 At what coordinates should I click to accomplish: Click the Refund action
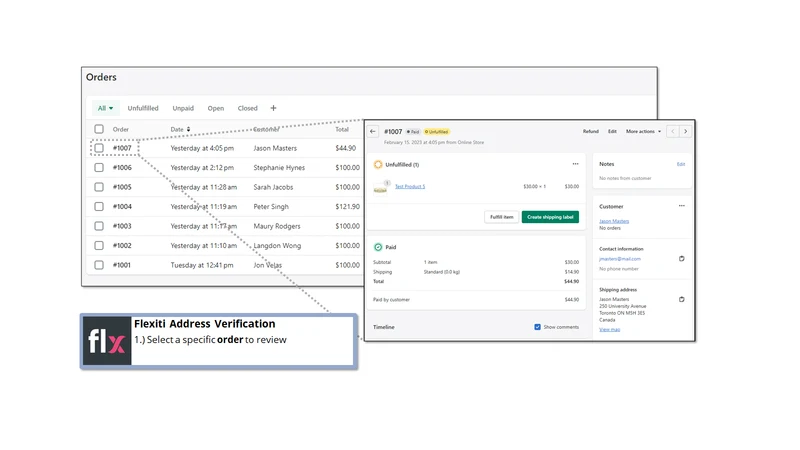pyautogui.click(x=591, y=131)
